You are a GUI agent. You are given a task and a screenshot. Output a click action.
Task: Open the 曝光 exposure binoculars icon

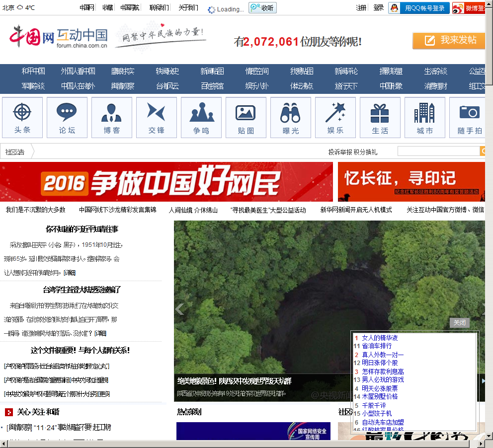coord(291,118)
